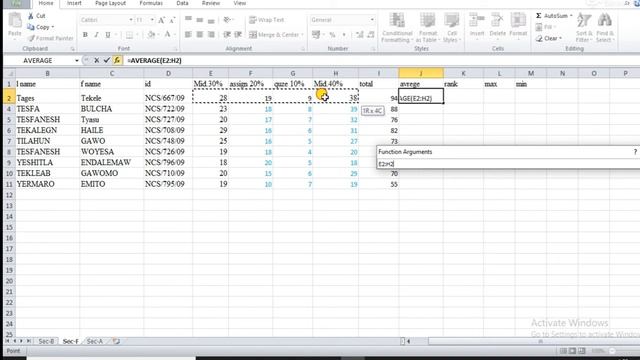Confirm formula with the checkmark button

107,60
